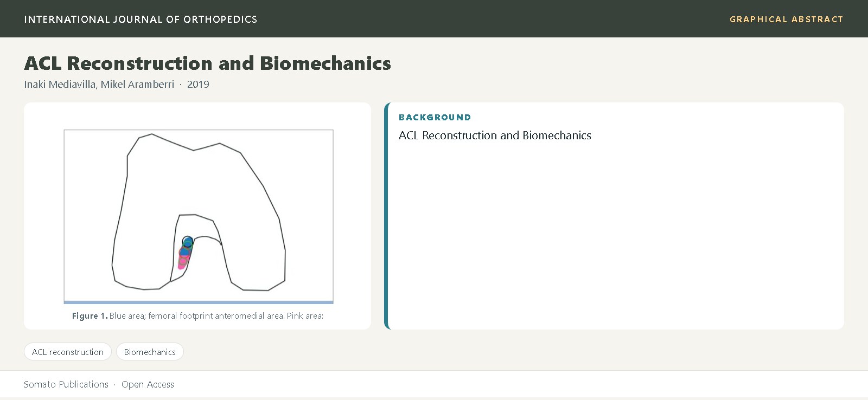Click the Background section heading
Screen dimensions: 868x400
[435, 117]
